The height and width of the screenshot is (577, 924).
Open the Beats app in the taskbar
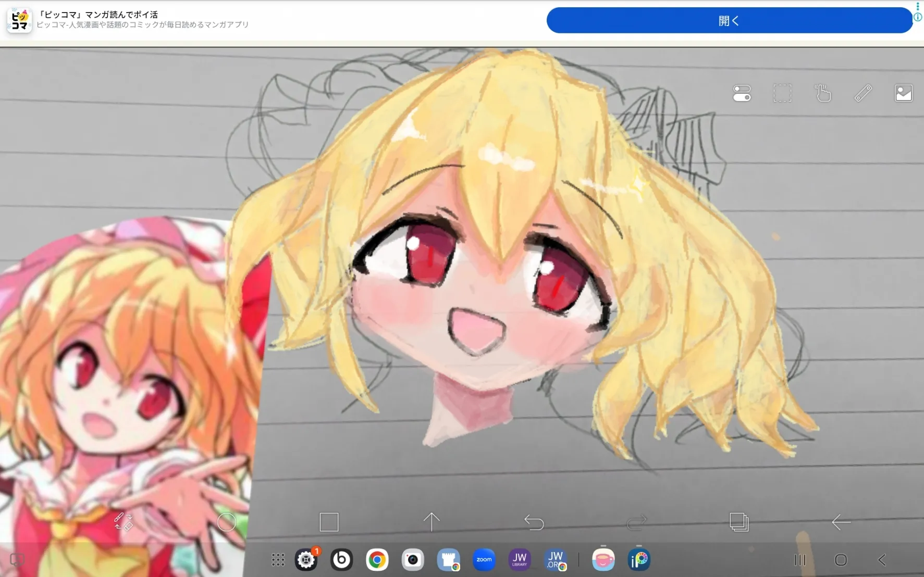coord(342,560)
